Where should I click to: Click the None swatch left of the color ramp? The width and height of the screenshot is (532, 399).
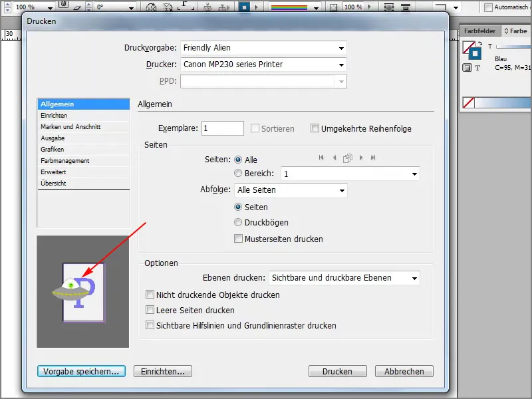[469, 102]
